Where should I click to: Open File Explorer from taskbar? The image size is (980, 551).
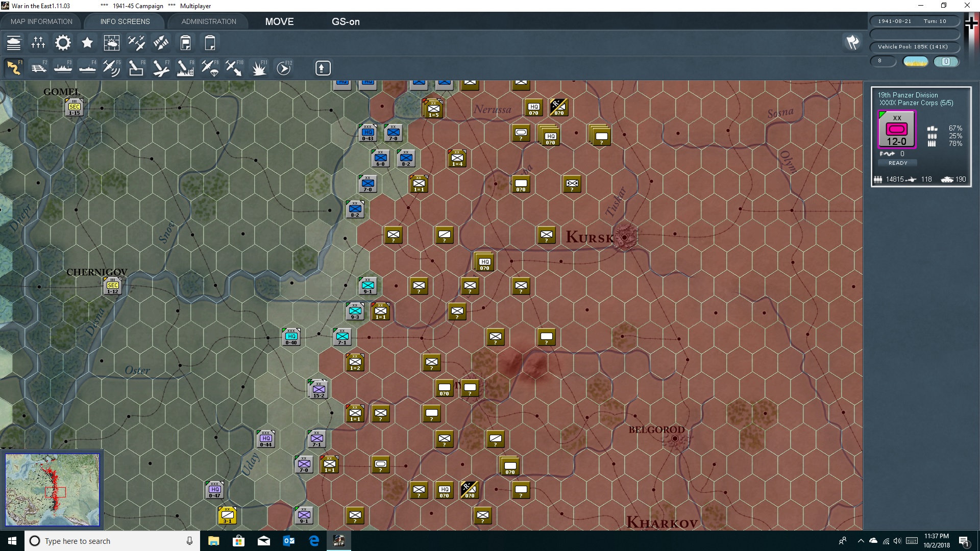click(213, 541)
